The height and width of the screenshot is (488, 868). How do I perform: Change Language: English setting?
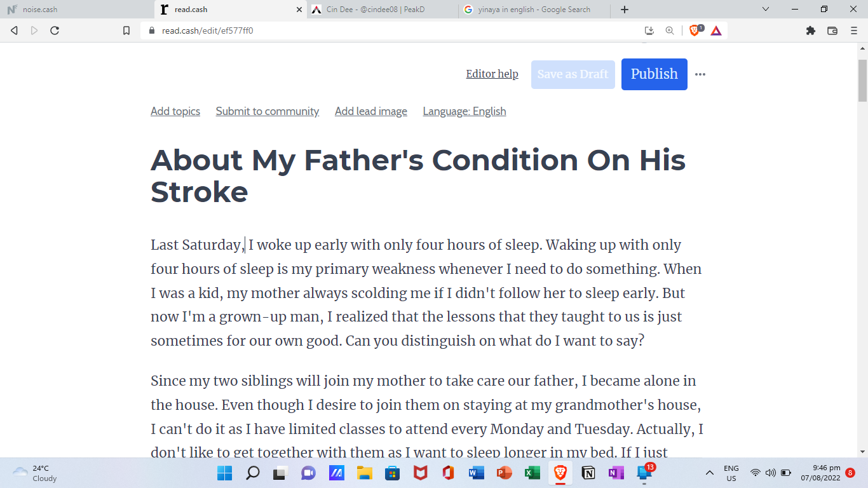click(x=465, y=111)
